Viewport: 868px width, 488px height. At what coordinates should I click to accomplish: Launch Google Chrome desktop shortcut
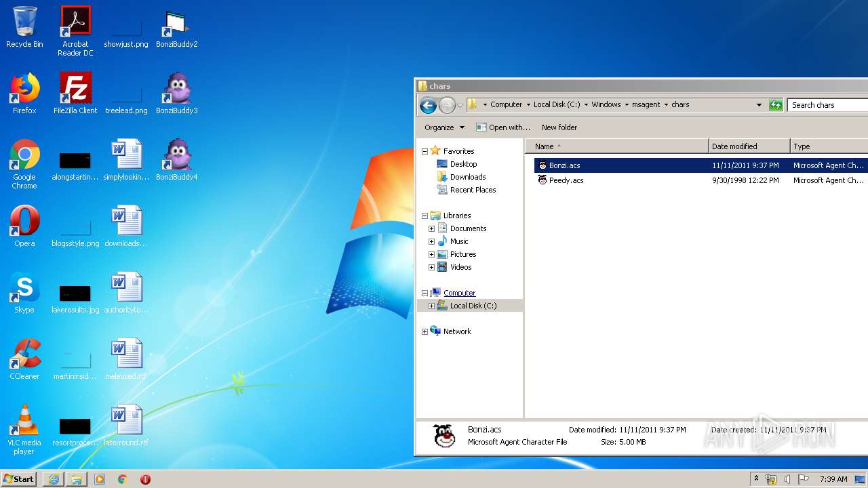click(x=24, y=164)
